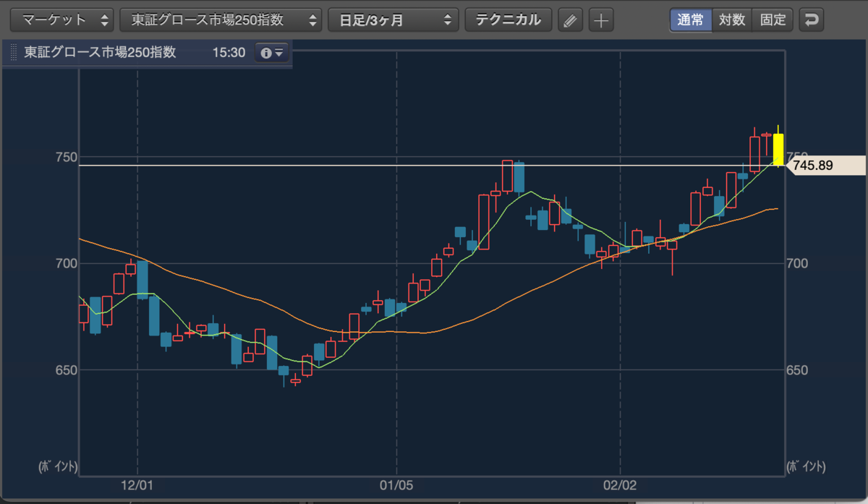Click the return arrow reset icon
Image resolution: width=868 pixels, height=504 pixels.
tap(812, 20)
